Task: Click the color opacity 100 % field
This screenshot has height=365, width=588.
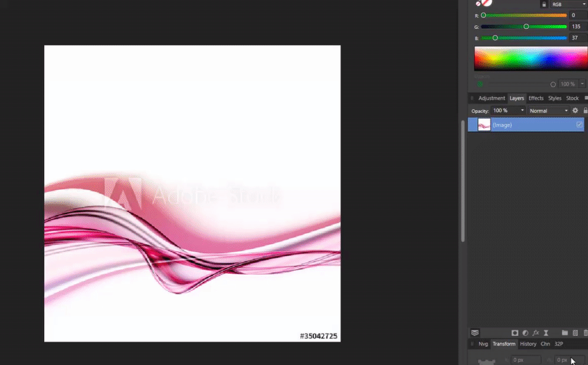Action: pos(568,84)
